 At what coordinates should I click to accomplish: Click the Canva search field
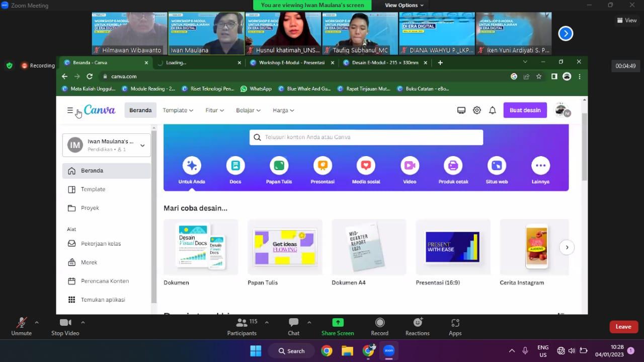[x=366, y=137]
